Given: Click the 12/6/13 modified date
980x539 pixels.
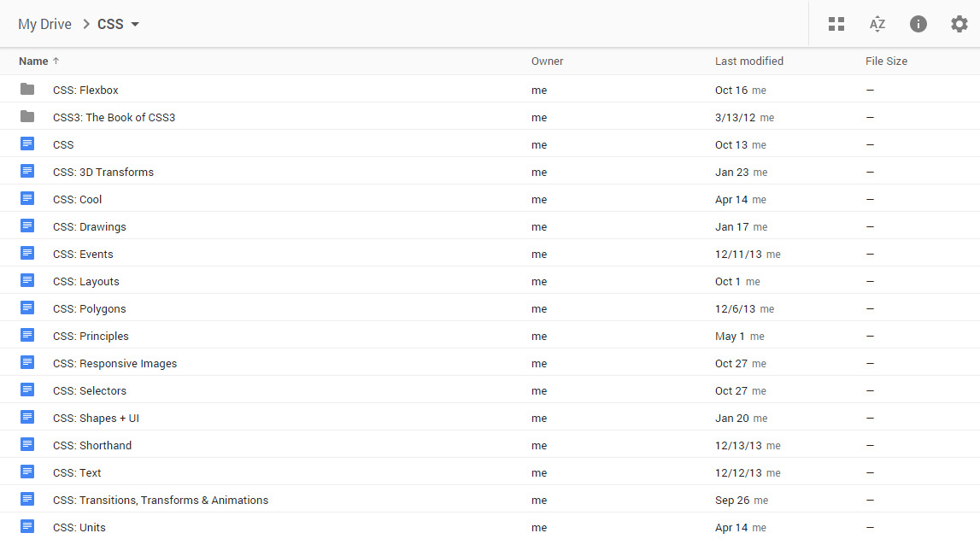Looking at the screenshot, I should coord(735,309).
